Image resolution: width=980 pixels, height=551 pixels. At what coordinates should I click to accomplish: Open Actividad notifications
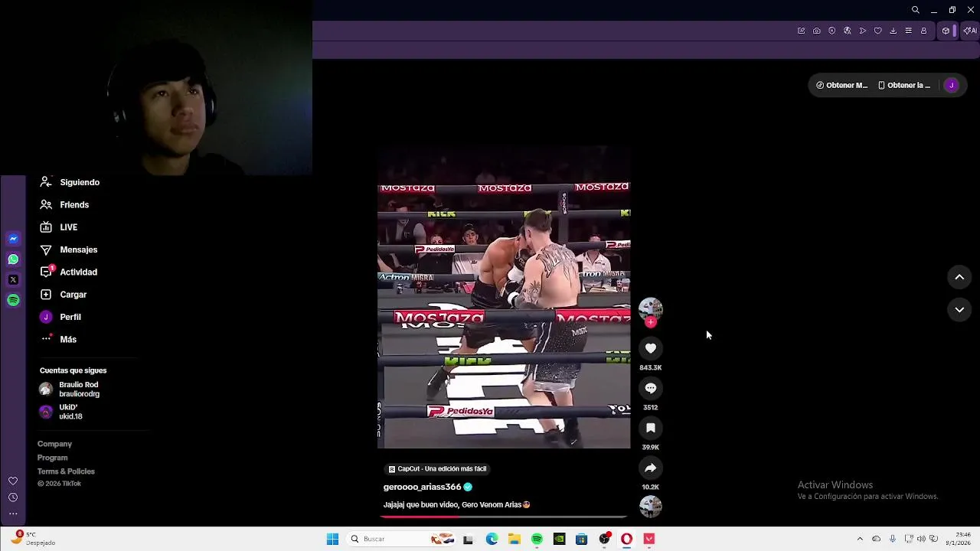[78, 272]
